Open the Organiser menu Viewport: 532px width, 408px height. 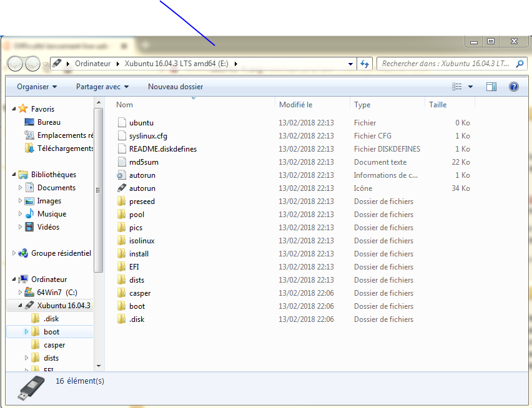click(x=37, y=87)
